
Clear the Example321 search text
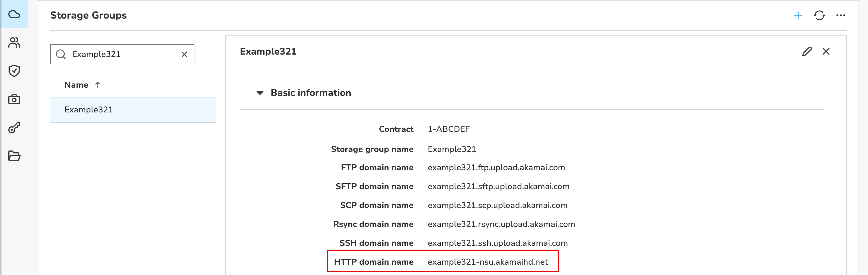tap(184, 54)
